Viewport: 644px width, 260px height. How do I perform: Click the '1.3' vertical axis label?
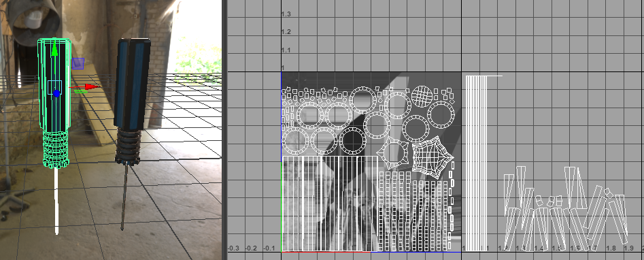(x=286, y=14)
